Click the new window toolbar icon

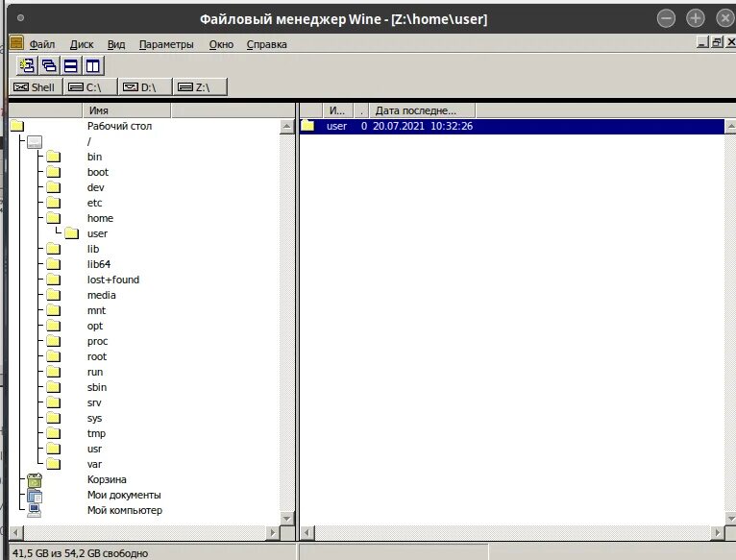click(x=27, y=65)
